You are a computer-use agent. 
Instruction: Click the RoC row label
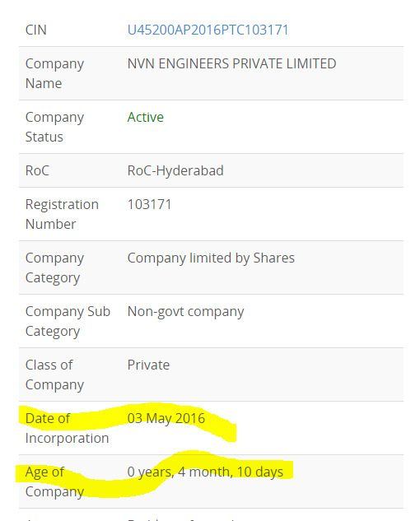(37, 171)
